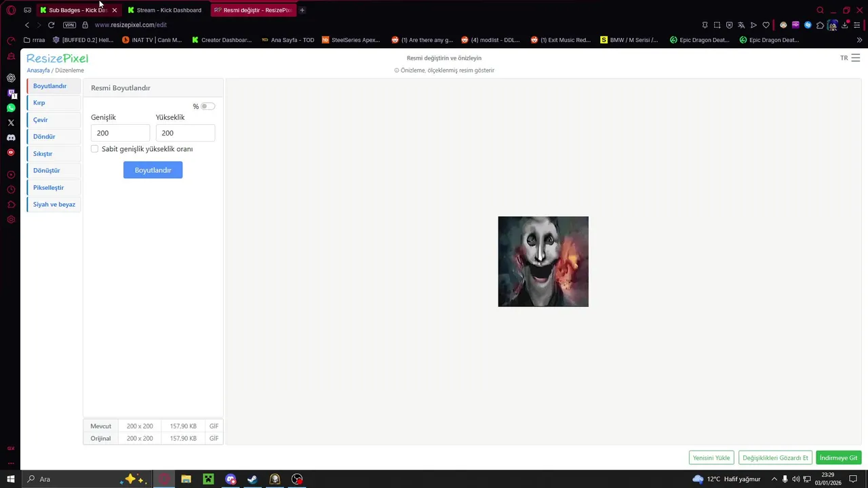Screen dimensions: 868x488
Task: Select the Boyutlandır menu item
Action: (54, 86)
